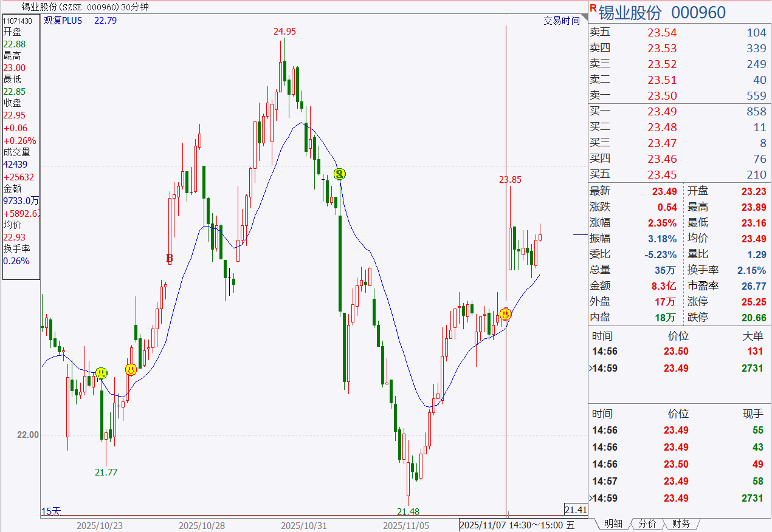Click the red 'B' buy signal marker
772x532 pixels.
tap(170, 259)
